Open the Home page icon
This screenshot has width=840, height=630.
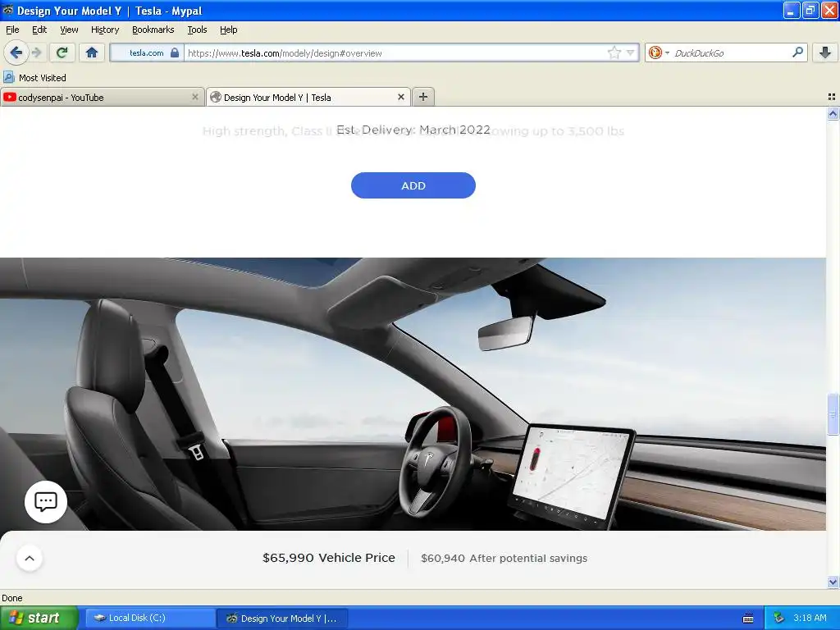tap(92, 52)
